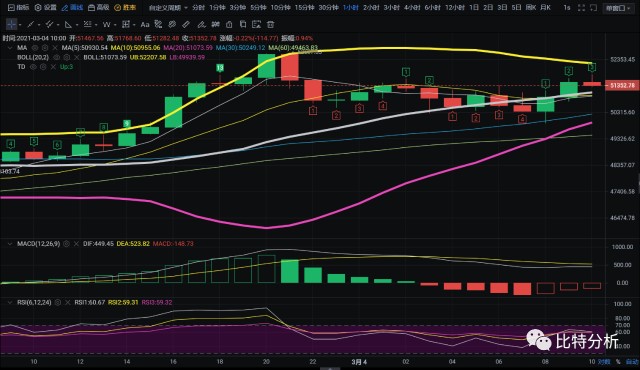Remove the TD indicator
Viewport: 640px width, 370px height.
[x=53, y=66]
